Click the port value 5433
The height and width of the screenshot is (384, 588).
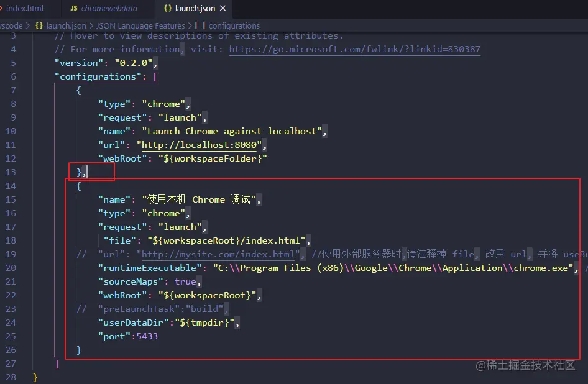click(x=147, y=336)
